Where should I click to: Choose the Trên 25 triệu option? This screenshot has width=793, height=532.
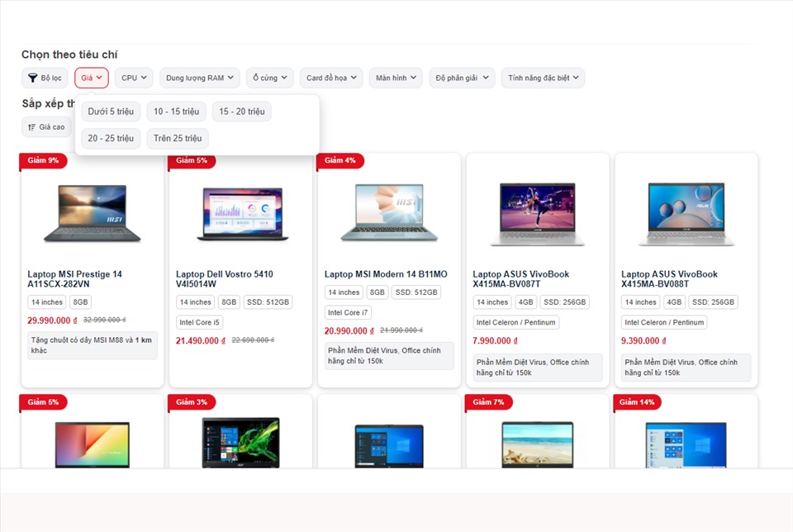point(178,139)
